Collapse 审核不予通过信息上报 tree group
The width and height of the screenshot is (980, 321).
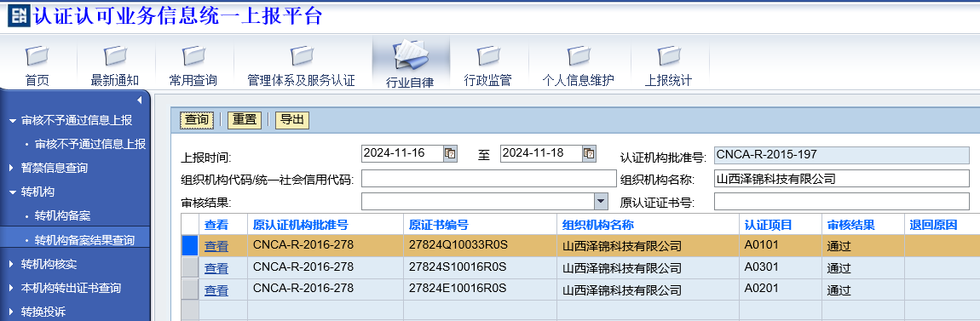(13, 120)
